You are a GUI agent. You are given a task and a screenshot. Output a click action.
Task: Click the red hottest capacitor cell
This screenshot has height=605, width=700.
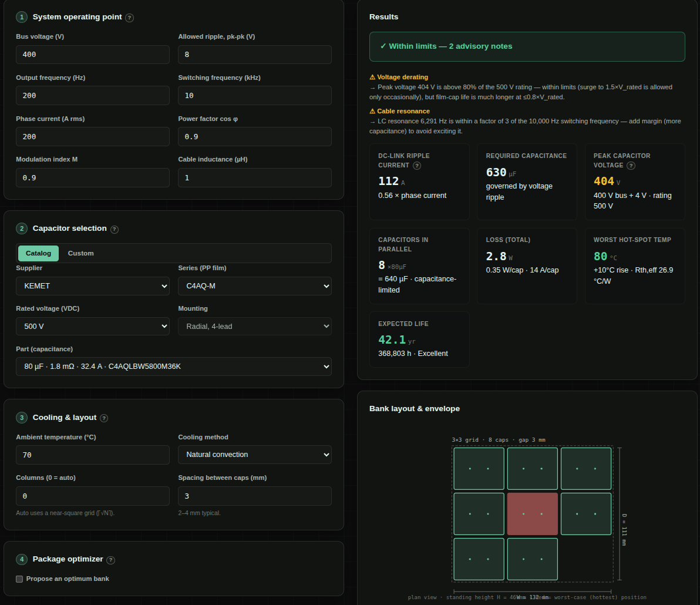(x=533, y=514)
